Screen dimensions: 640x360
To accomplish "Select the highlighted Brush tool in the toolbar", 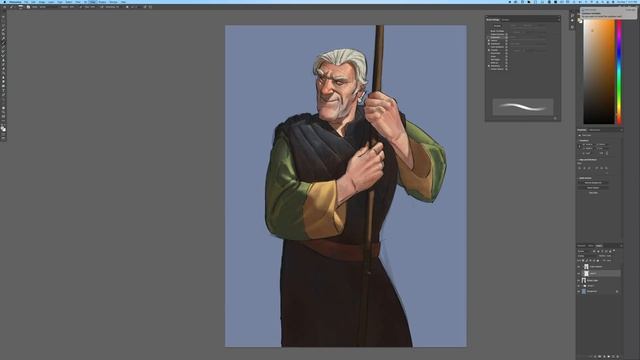I will click(3, 42).
